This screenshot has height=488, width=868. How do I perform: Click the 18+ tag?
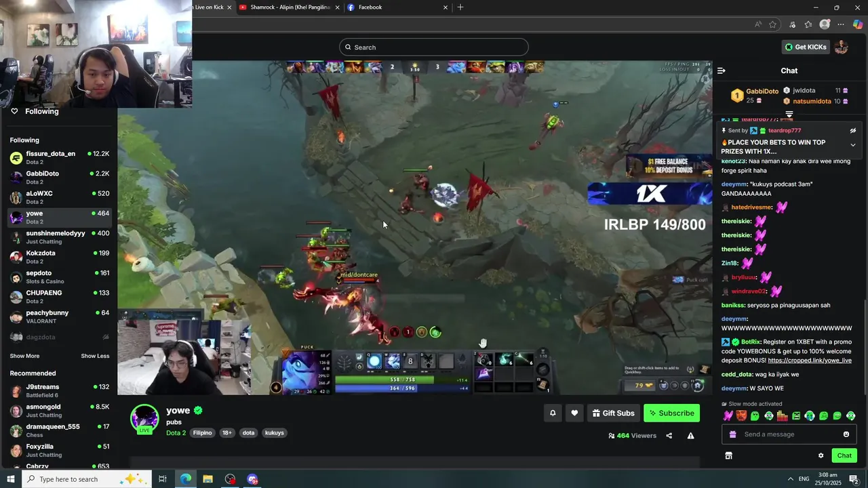coord(226,432)
